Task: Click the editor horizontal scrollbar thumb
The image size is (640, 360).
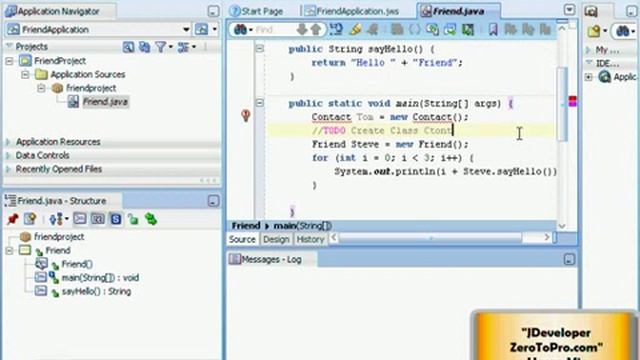Action: [x=430, y=238]
